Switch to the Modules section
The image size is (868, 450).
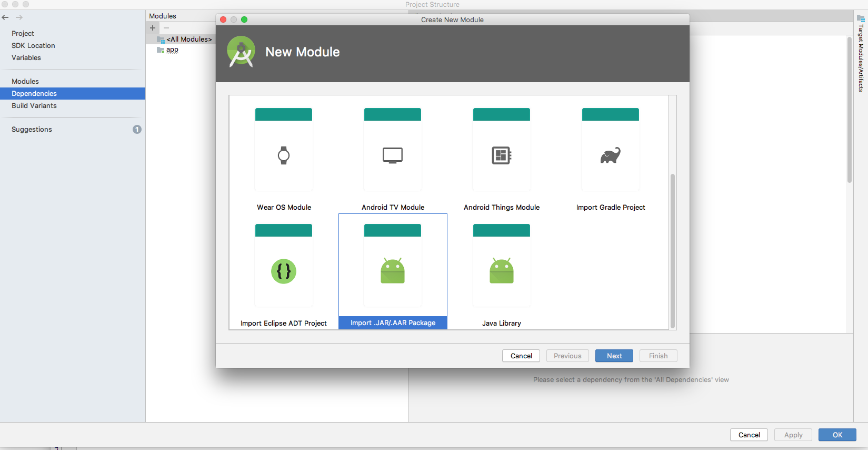point(25,81)
